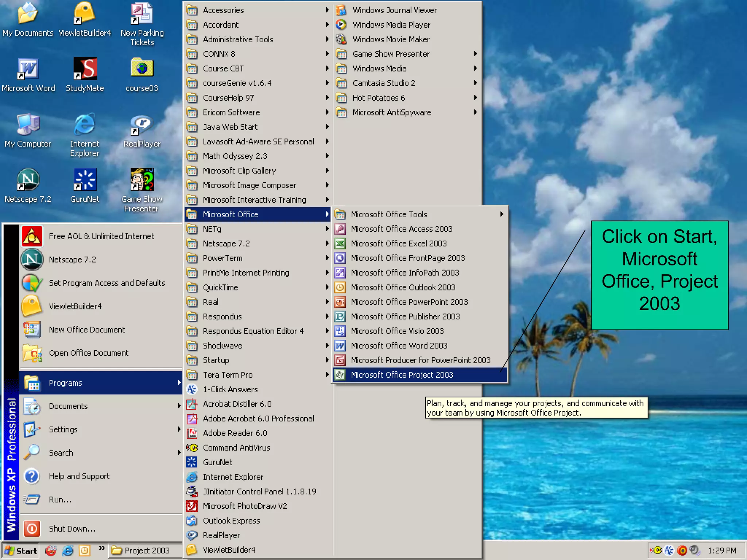Expand the Administrative Tools submenu arrow
The height and width of the screenshot is (560, 747).
[327, 39]
